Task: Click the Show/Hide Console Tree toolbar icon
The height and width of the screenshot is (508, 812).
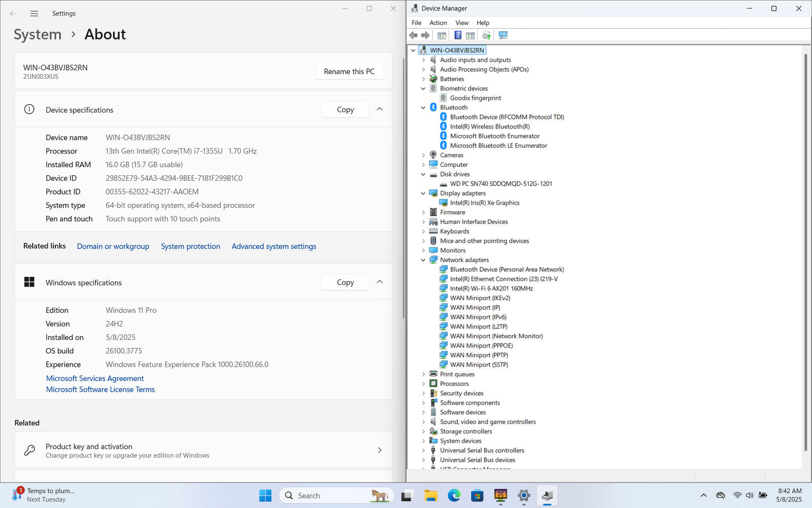Action: pos(442,35)
